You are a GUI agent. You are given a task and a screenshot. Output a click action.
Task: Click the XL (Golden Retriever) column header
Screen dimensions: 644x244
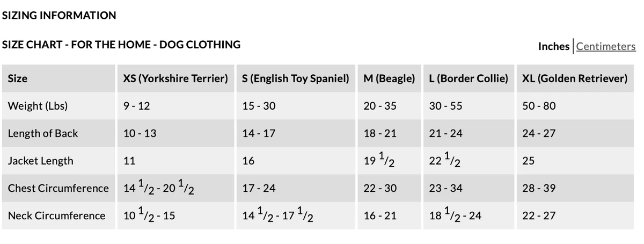[x=575, y=78]
